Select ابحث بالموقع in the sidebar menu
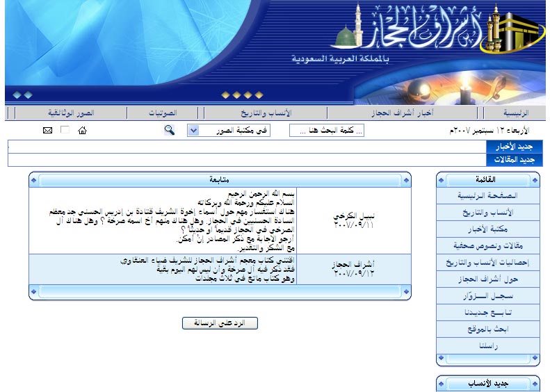Image resolution: width=550 pixels, height=392 pixels. pyautogui.click(x=488, y=329)
